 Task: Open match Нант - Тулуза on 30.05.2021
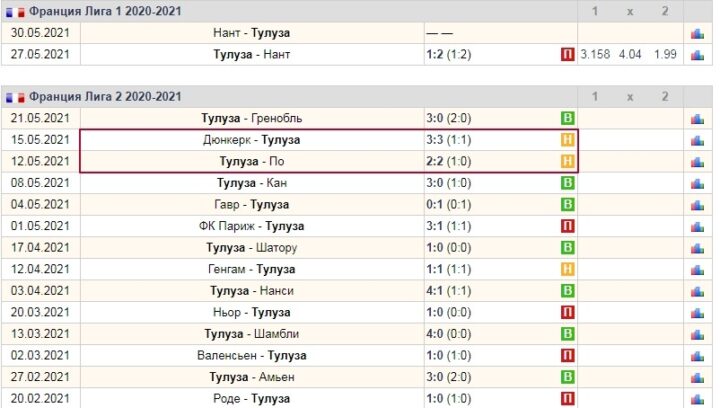(252, 33)
